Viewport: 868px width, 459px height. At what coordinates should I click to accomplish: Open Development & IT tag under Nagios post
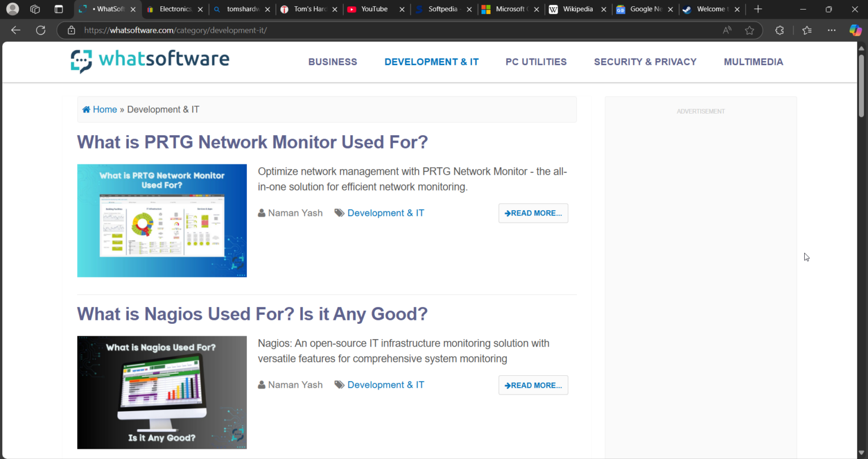pyautogui.click(x=386, y=385)
